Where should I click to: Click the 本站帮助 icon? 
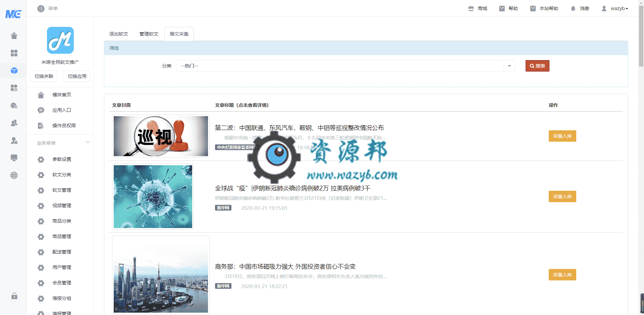pos(533,8)
